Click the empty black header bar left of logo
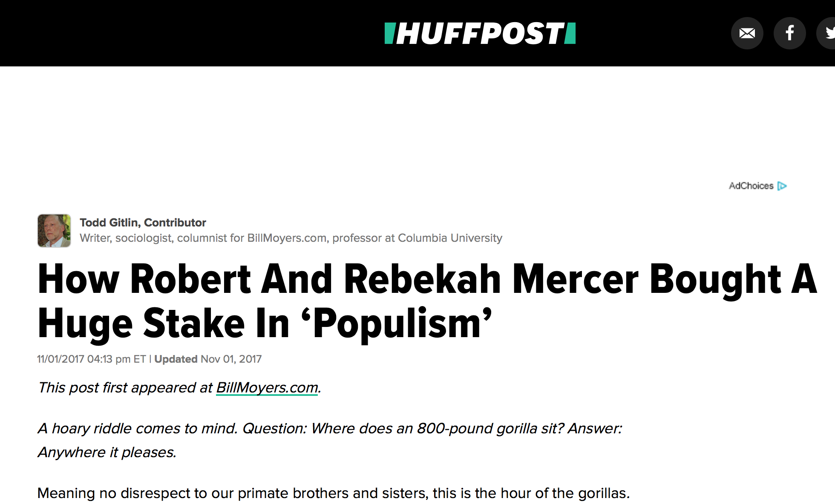This screenshot has width=835, height=504. (170, 33)
